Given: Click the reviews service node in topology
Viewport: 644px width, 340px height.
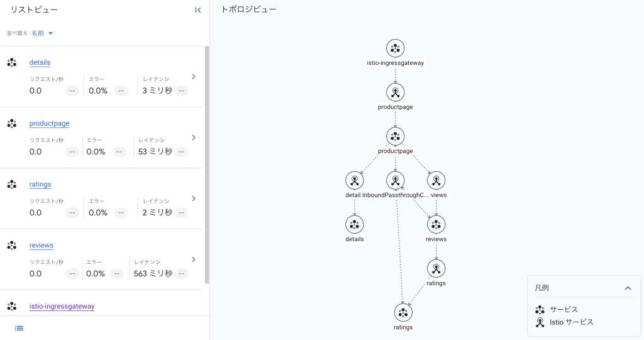Looking at the screenshot, I should (436, 225).
